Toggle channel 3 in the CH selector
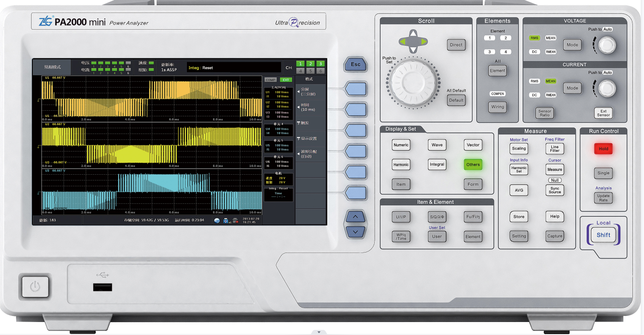This screenshot has height=335, width=644. click(x=320, y=64)
